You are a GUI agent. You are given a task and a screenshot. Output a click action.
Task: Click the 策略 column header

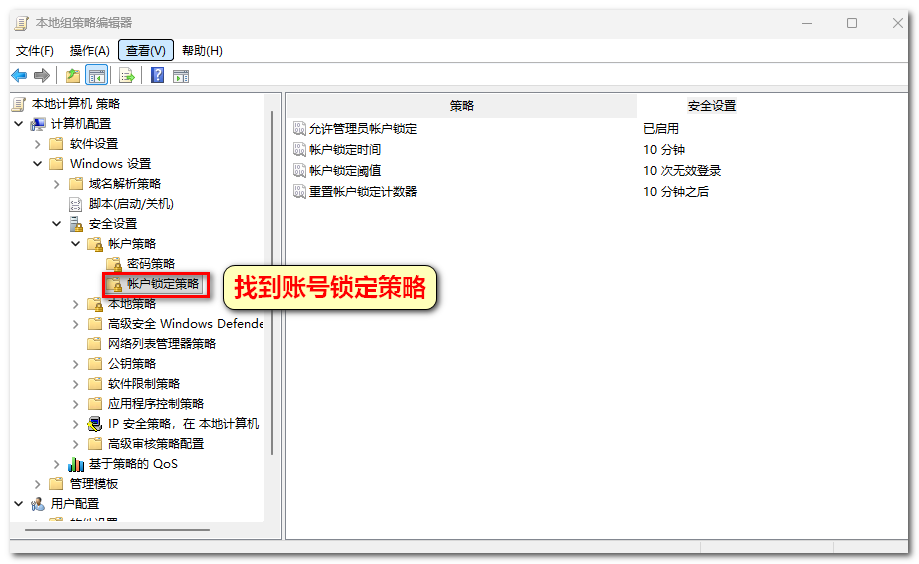[461, 106]
